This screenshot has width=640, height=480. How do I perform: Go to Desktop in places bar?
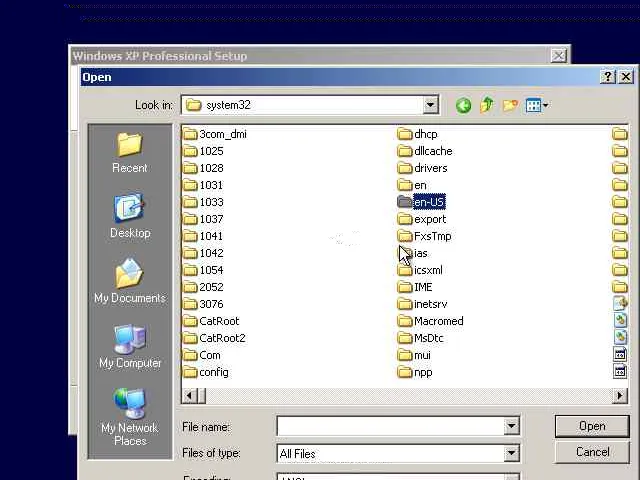pyautogui.click(x=130, y=216)
